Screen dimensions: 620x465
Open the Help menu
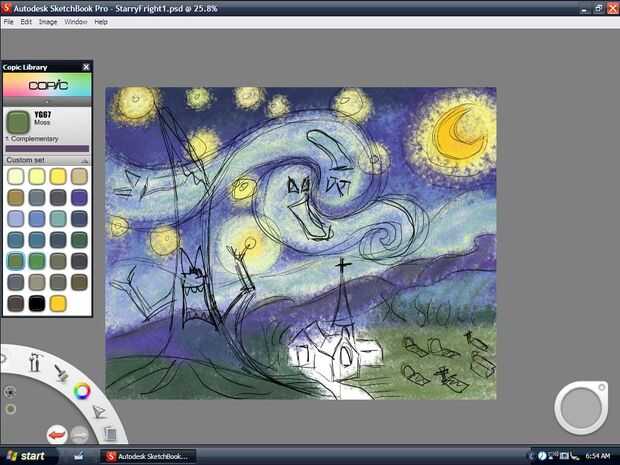click(101, 22)
